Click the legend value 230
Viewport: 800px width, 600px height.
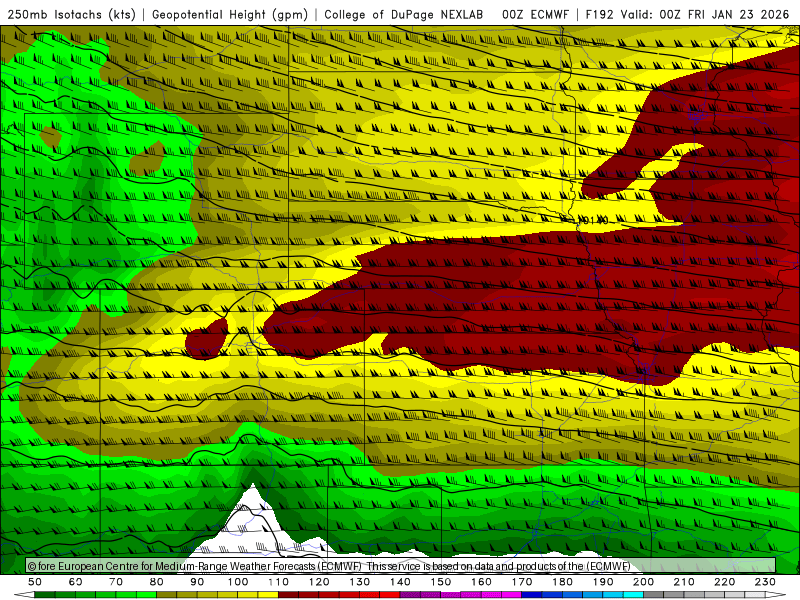click(766, 582)
